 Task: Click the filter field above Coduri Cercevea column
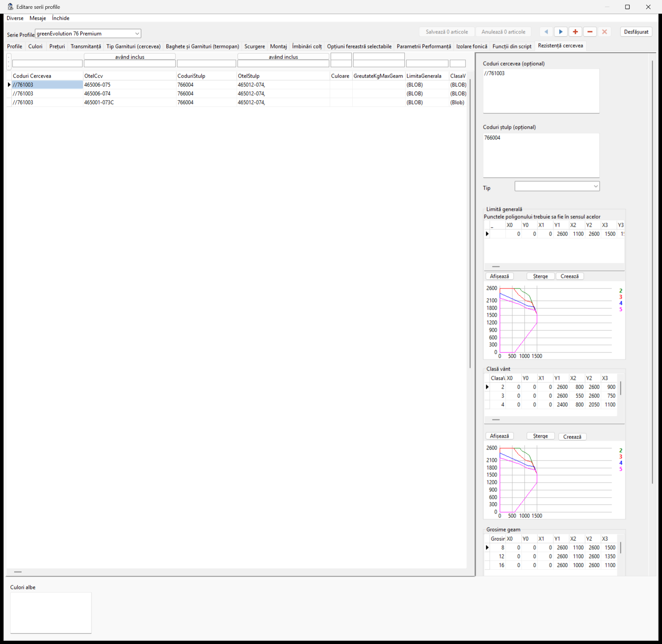click(47, 64)
